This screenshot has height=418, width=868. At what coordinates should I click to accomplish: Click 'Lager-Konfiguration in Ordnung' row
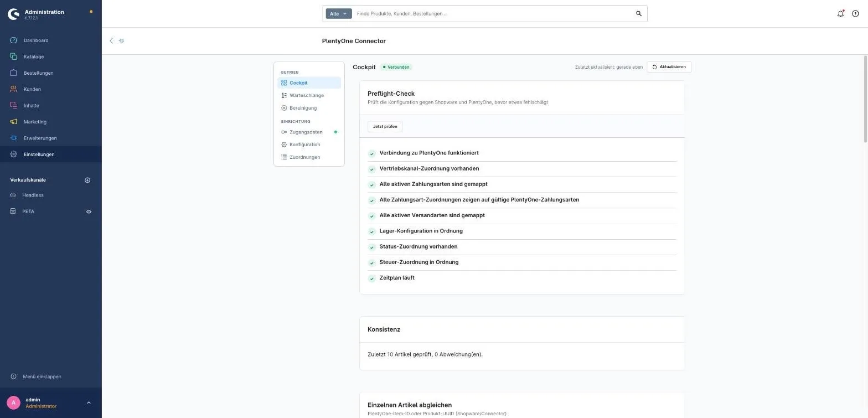(x=522, y=231)
